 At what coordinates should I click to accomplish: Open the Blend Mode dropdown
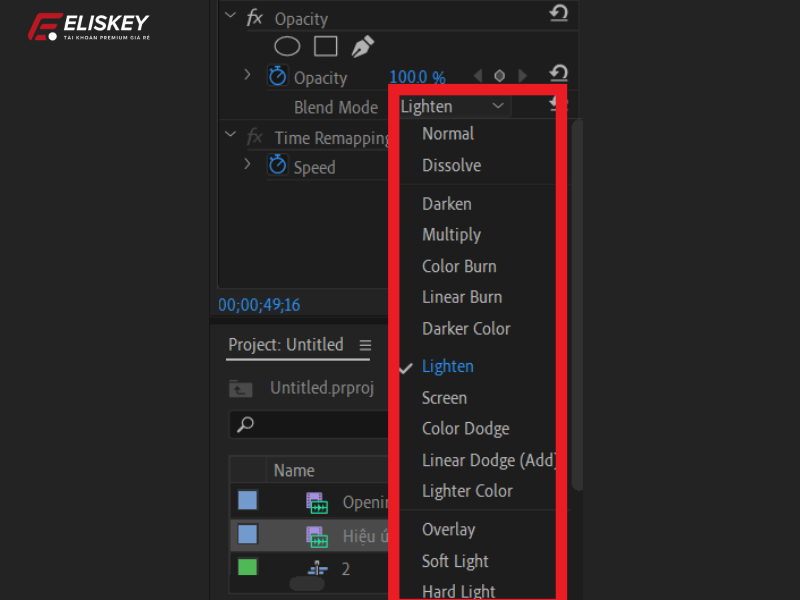(452, 106)
